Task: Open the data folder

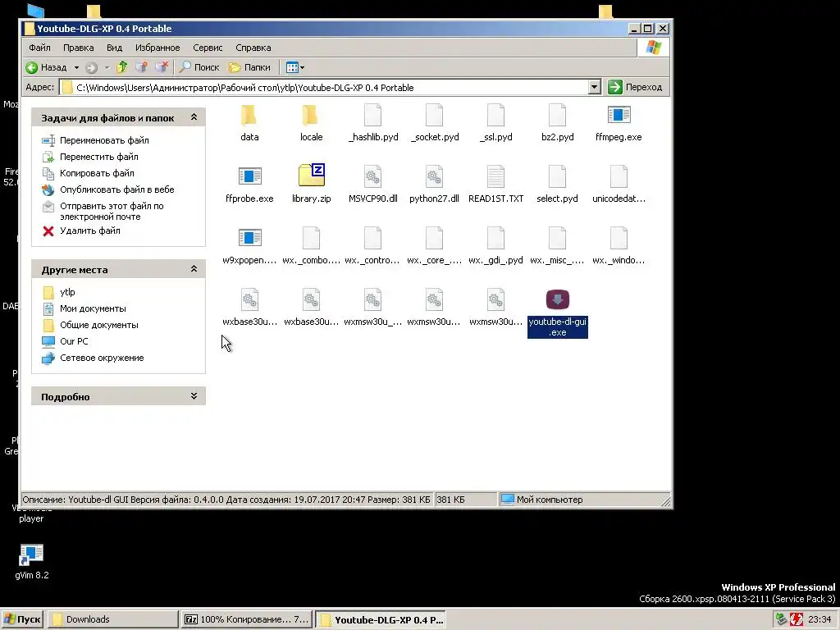Action: pos(249,123)
